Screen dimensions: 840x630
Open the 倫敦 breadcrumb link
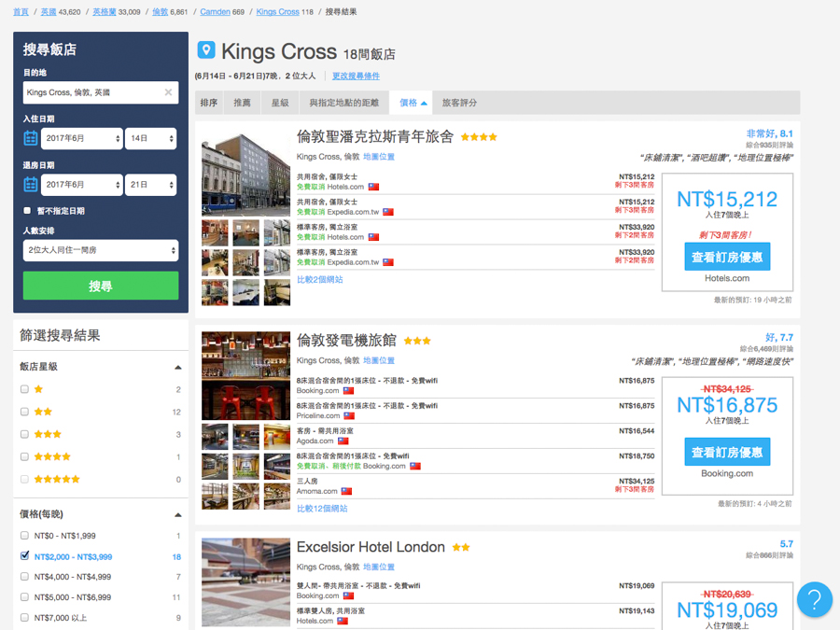(161, 12)
